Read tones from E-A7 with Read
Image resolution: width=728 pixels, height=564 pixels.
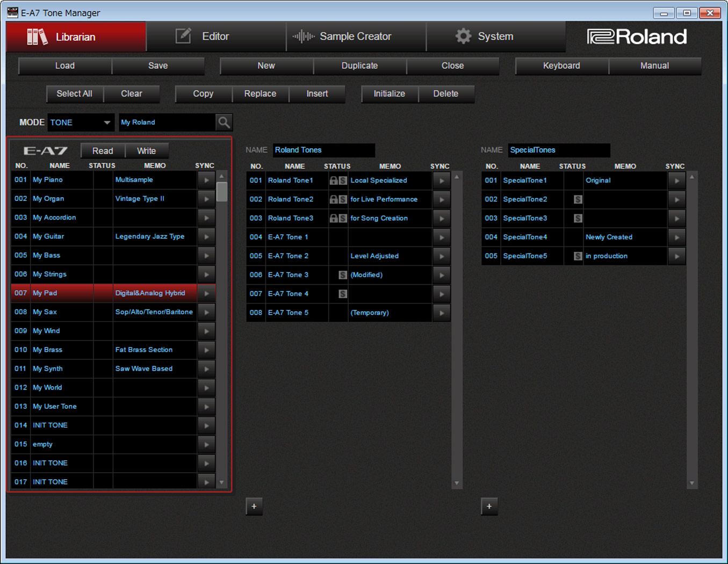[103, 151]
